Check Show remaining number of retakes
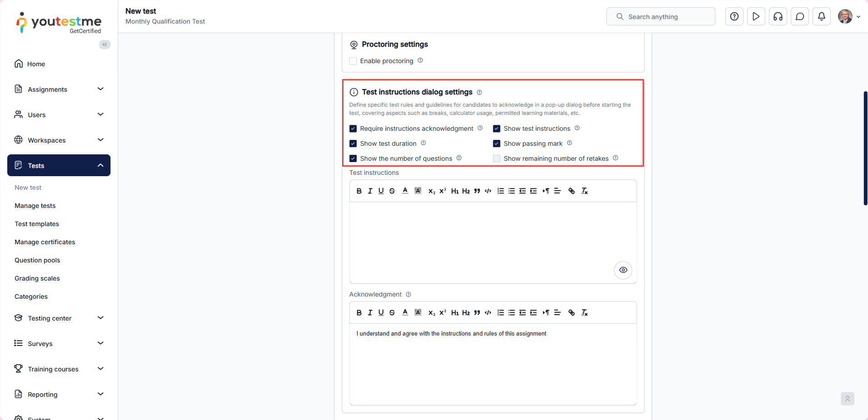Viewport: 868px width, 420px height. click(x=497, y=158)
